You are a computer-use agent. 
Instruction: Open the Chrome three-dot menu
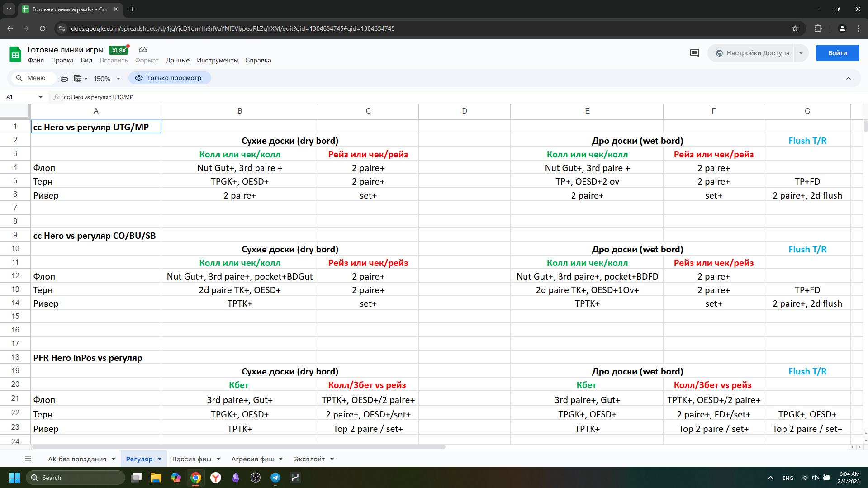[x=859, y=28]
